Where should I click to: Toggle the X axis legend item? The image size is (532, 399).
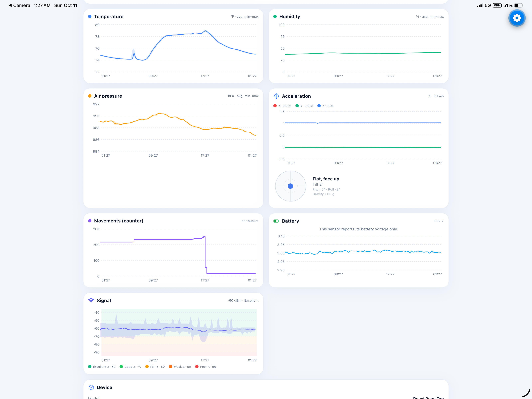[282, 106]
